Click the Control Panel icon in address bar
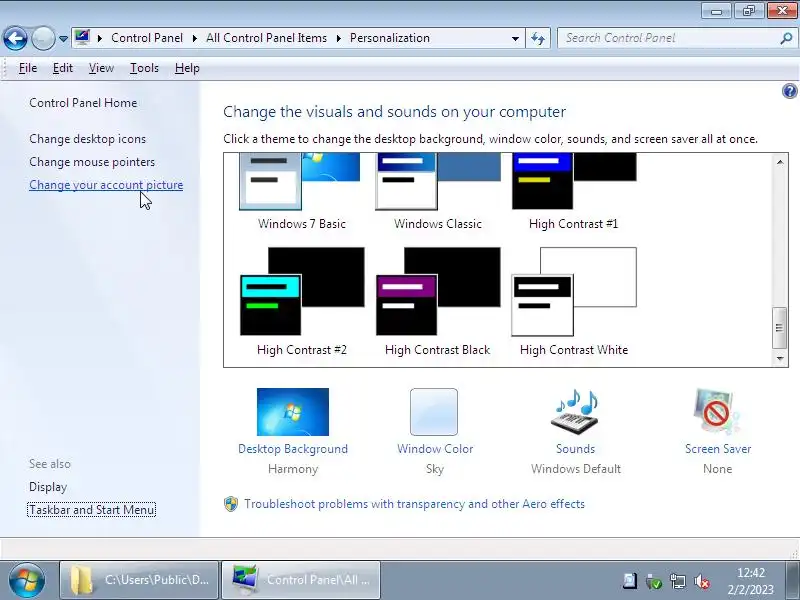This screenshot has height=600, width=800. (82, 37)
